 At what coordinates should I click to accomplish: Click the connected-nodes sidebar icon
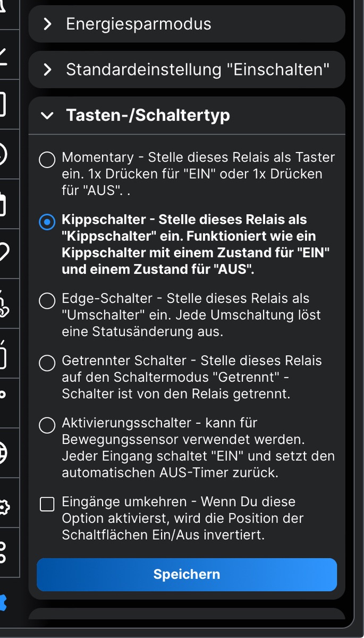tap(3, 552)
